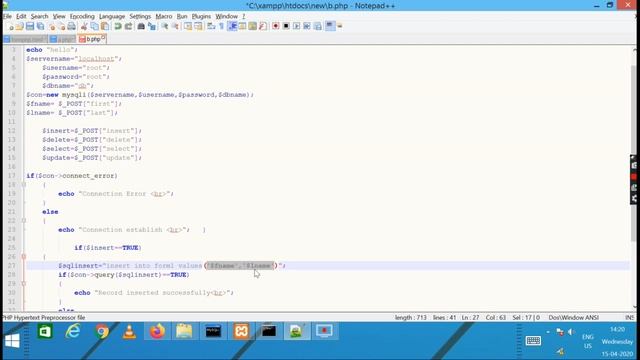Open the Settings menu

(x=140, y=16)
